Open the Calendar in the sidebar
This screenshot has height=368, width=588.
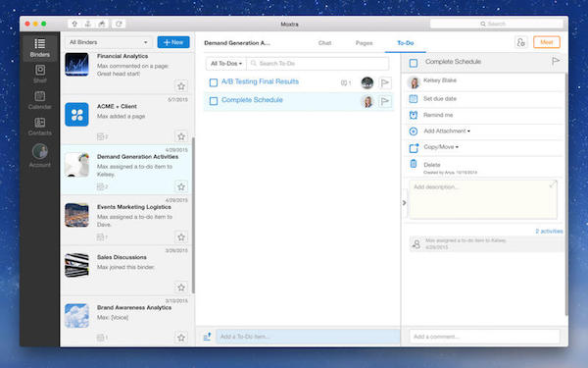(x=40, y=100)
